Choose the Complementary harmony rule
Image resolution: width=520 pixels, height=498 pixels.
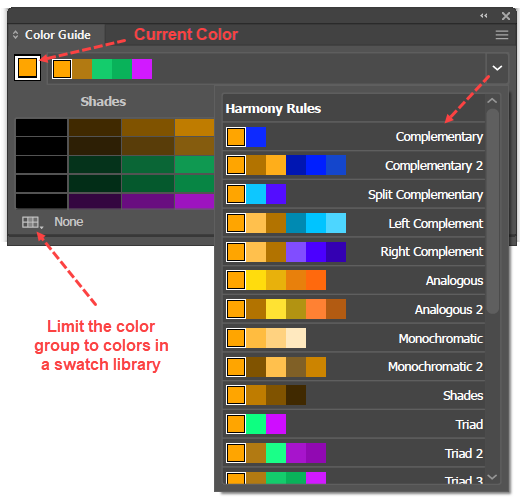tap(354, 137)
